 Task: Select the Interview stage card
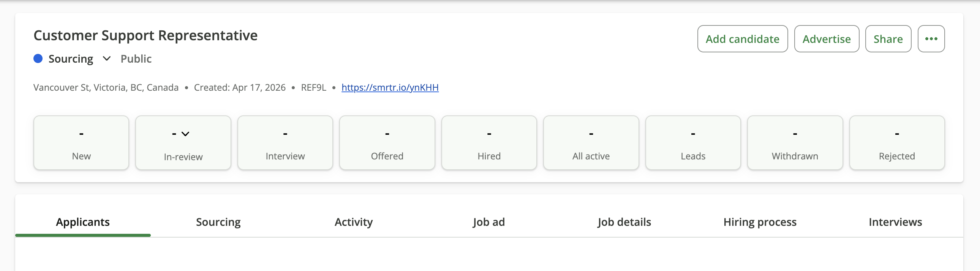point(285,143)
